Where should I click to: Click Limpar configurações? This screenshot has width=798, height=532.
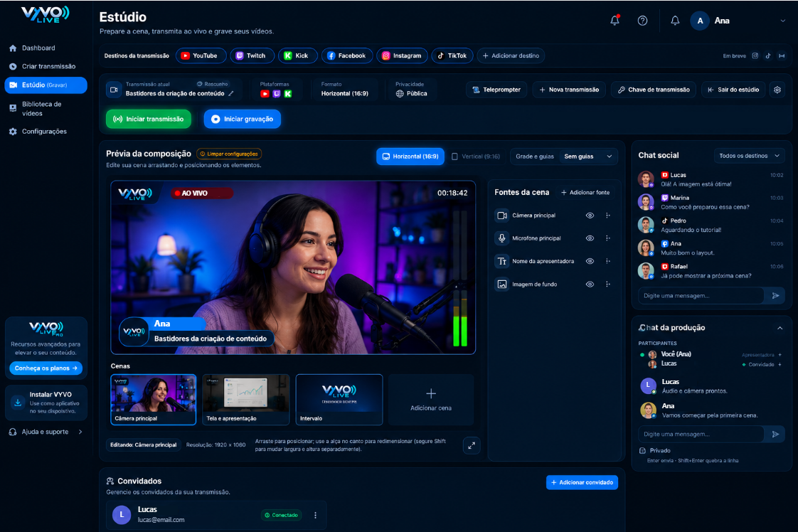[229, 154]
